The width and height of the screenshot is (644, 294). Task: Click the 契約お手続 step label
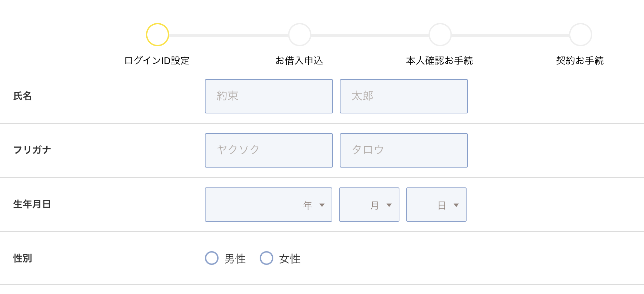[x=580, y=61]
